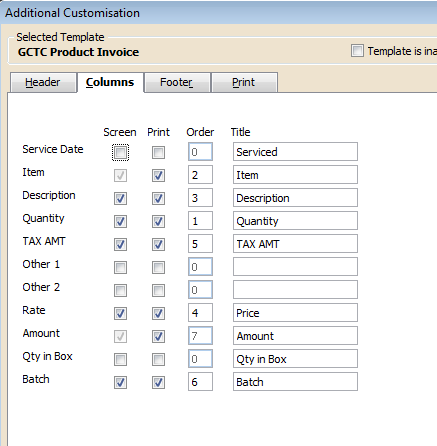Toggle Print checkbox for TAX AMT row
437x446 pixels.
point(158,245)
